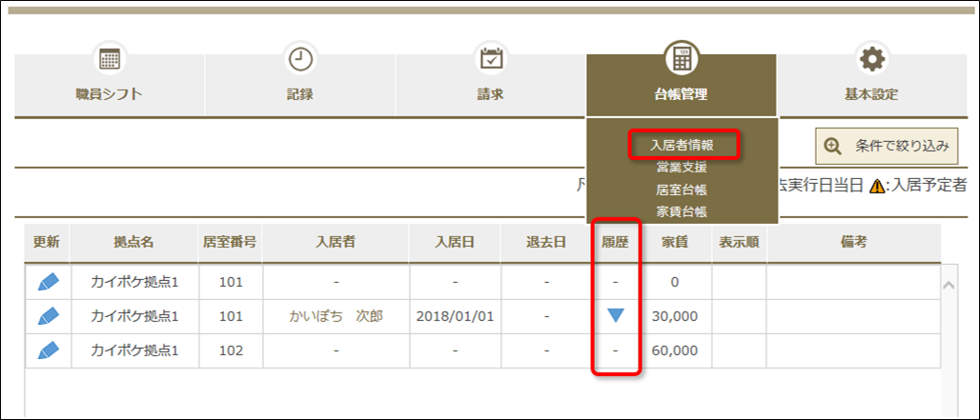Click the rent value 0

click(x=674, y=282)
